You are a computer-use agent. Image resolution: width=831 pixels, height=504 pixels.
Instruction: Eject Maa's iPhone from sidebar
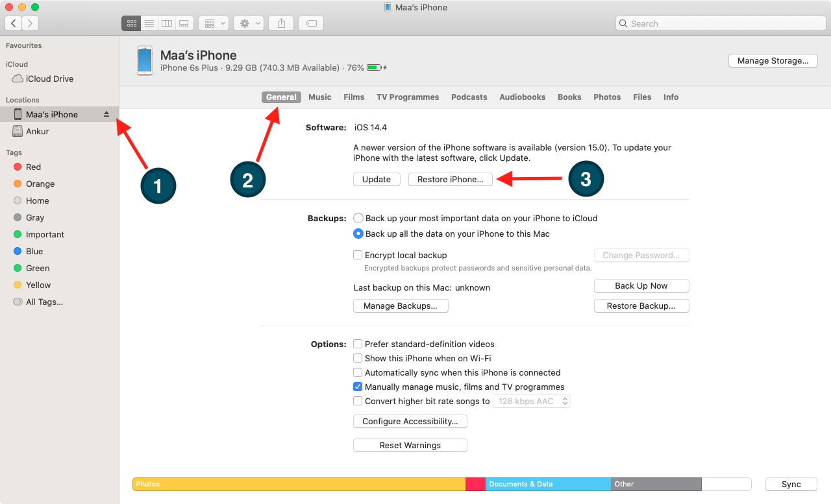[x=106, y=114]
